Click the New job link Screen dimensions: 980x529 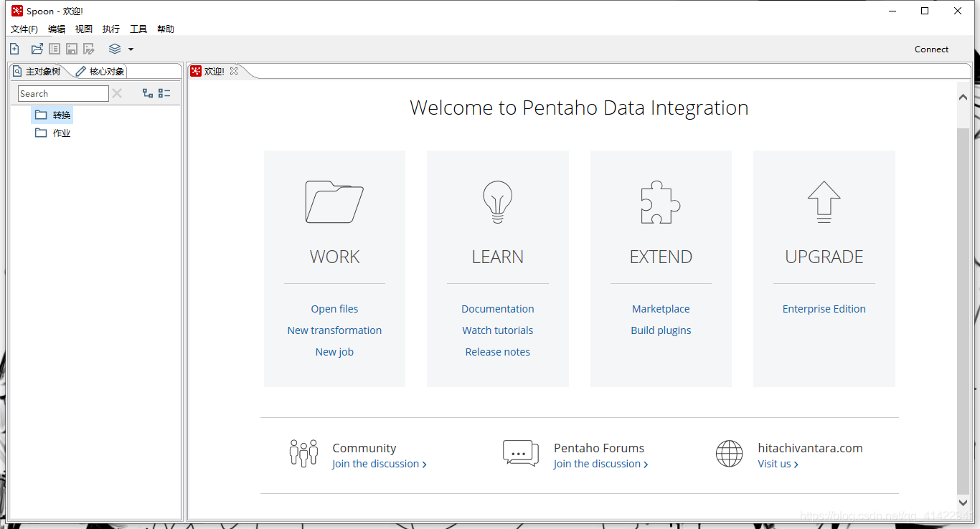334,352
